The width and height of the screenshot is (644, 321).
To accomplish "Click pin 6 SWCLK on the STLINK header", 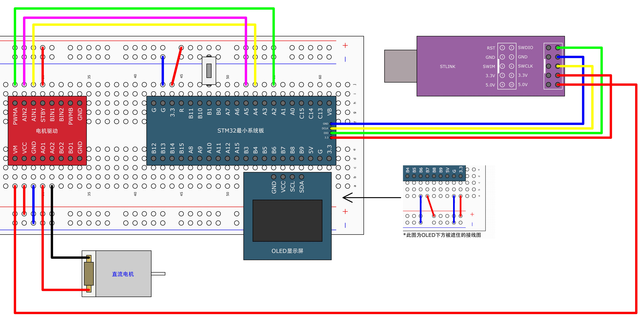I will 511,66.
